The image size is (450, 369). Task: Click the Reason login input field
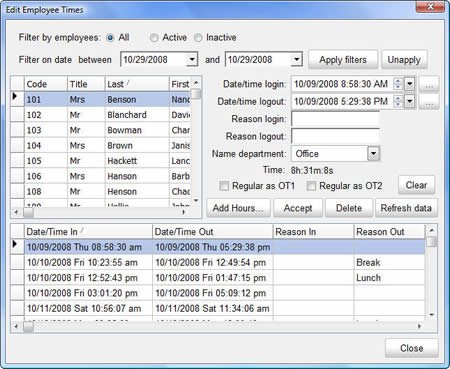[335, 119]
